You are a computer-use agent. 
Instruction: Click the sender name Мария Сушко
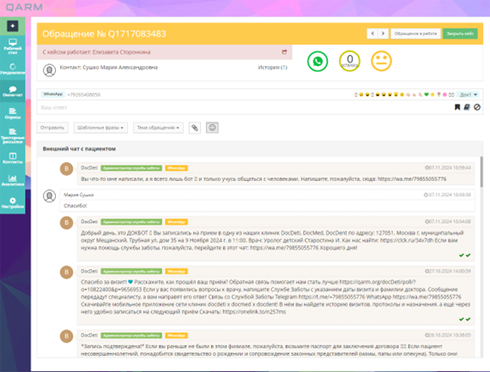coord(79,195)
